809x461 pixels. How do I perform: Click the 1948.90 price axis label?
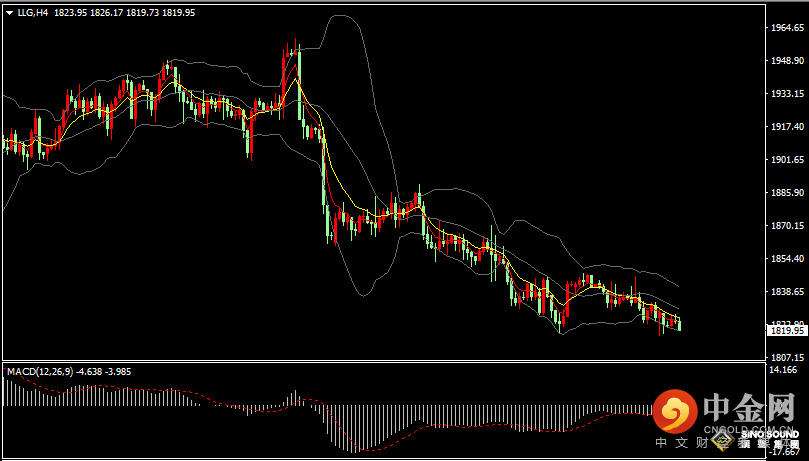(788, 61)
